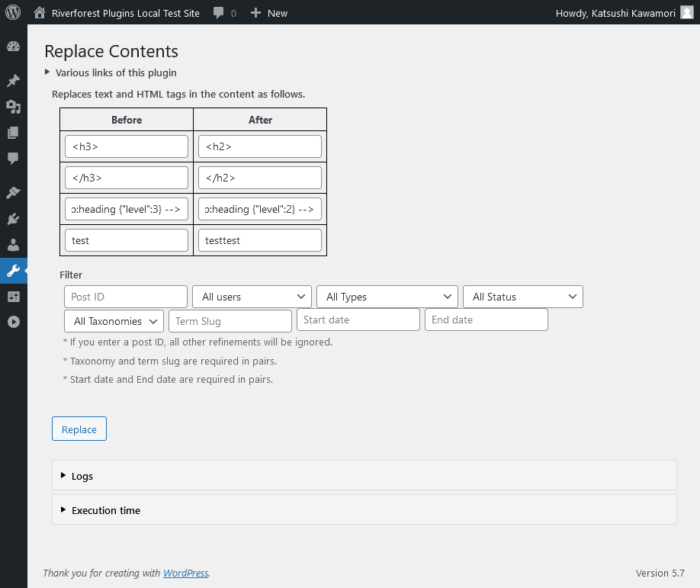Click Before field with heading level 3
Screen dimensions: 700x588
[x=127, y=209]
